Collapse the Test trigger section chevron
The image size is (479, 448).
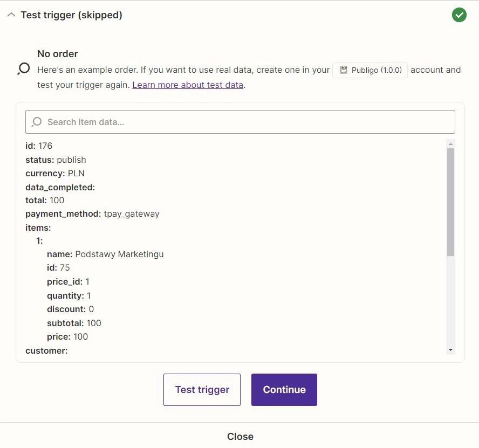pyautogui.click(x=11, y=15)
